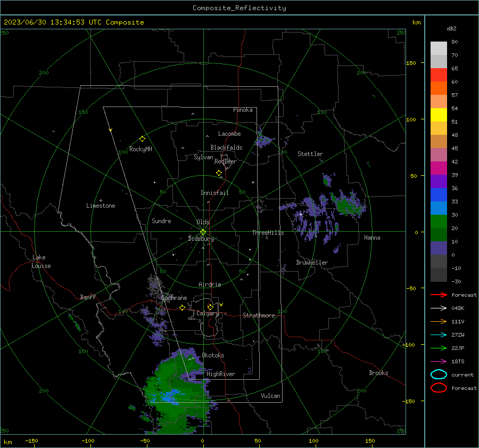479x448 pixels.
Task: Click the purple echo cluster east of Lacombe
Action: point(263,141)
